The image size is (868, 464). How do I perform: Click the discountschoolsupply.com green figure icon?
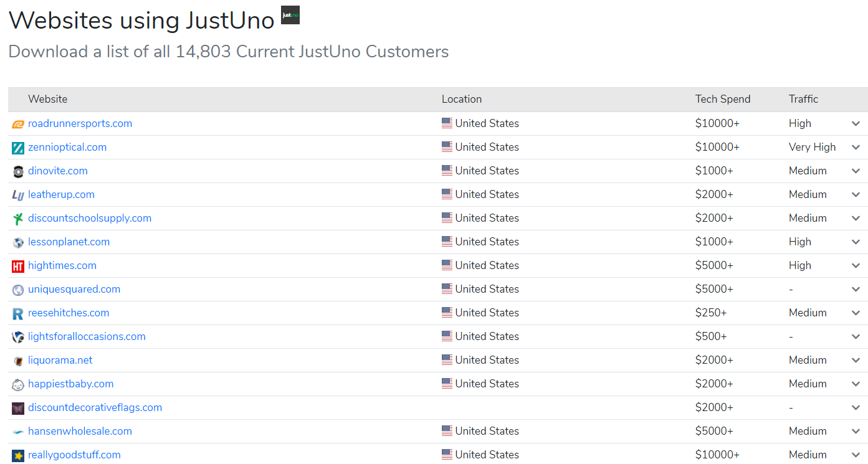18,219
